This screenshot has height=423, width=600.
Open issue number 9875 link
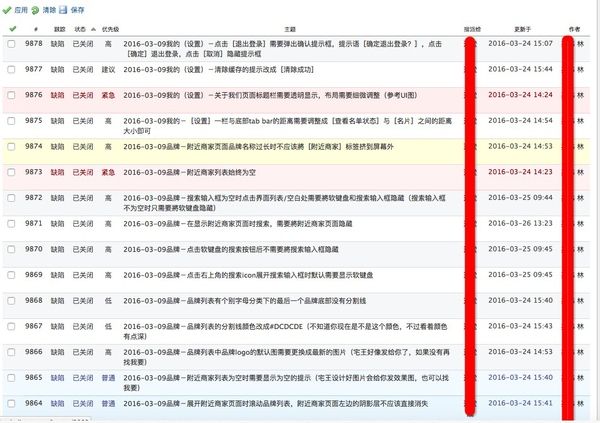[x=34, y=121]
